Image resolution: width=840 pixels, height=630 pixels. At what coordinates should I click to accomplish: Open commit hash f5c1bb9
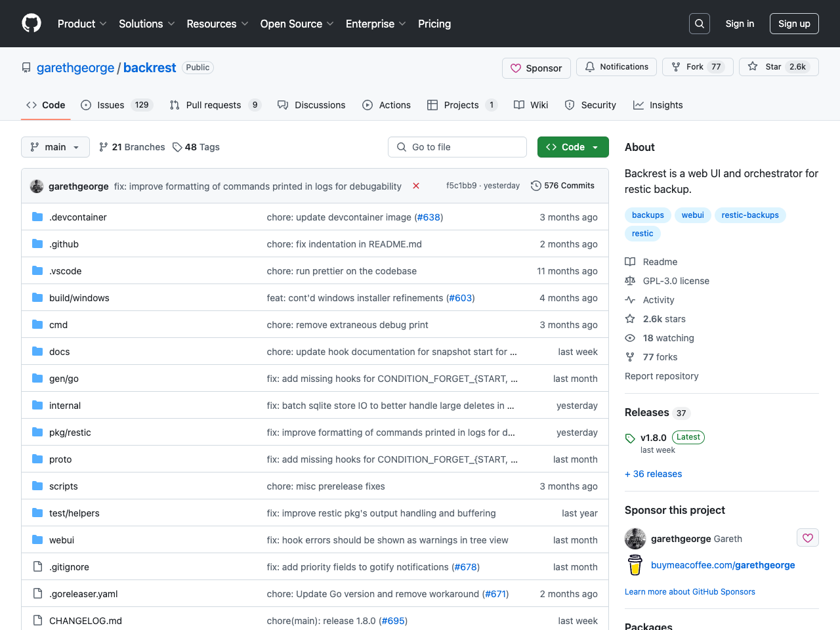(x=461, y=186)
